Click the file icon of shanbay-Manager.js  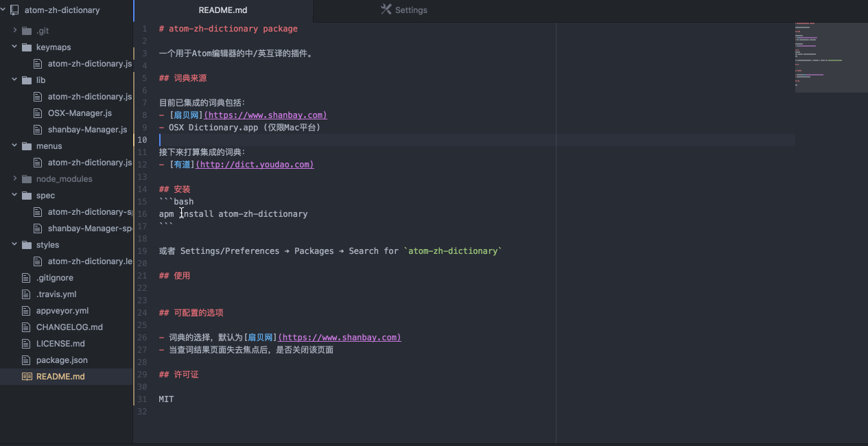[x=38, y=130]
